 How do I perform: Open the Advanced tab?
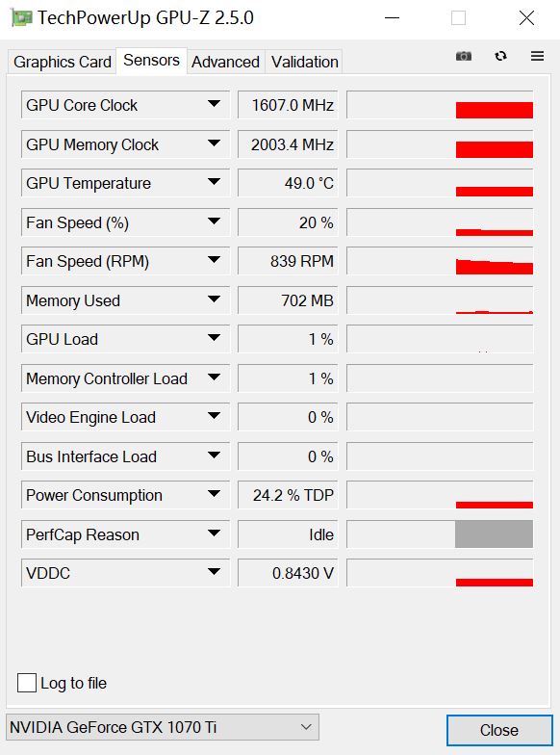tap(225, 62)
